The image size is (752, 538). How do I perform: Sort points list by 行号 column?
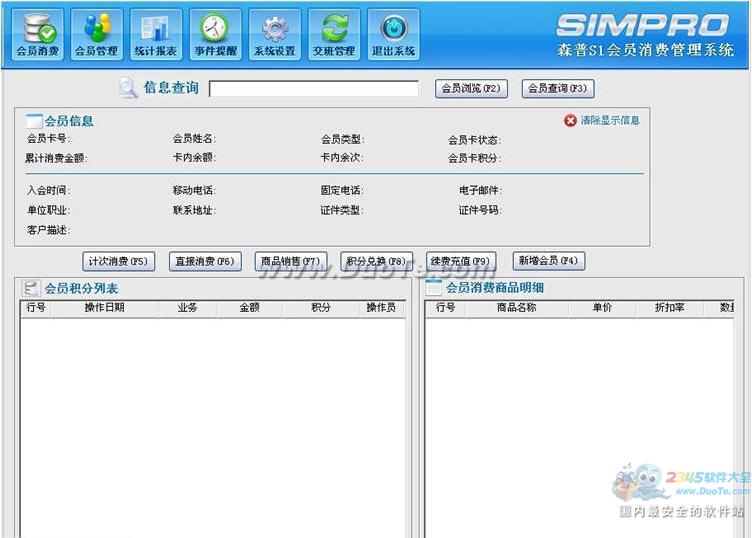[36, 308]
